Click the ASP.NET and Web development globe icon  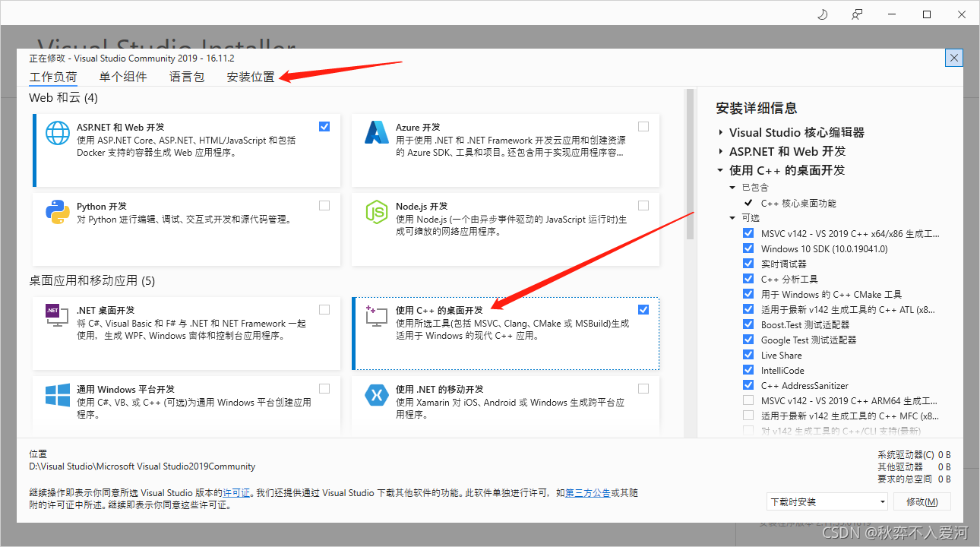point(58,133)
